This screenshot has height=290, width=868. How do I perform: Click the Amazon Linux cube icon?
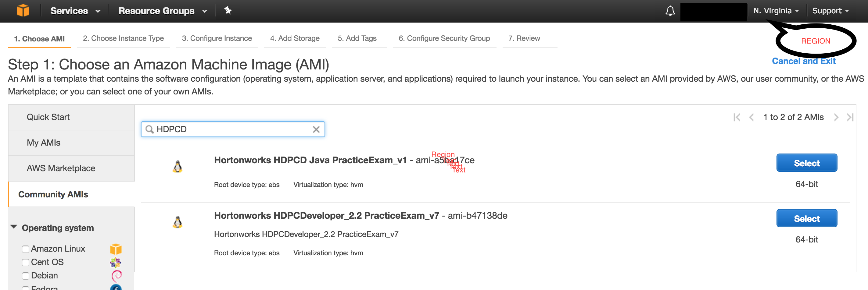click(116, 249)
